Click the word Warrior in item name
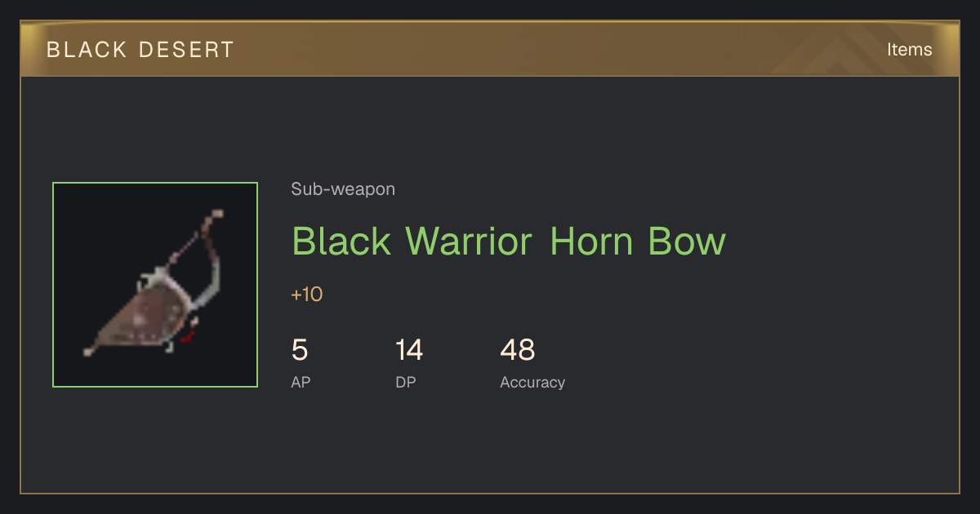The image size is (980, 514). (x=469, y=241)
